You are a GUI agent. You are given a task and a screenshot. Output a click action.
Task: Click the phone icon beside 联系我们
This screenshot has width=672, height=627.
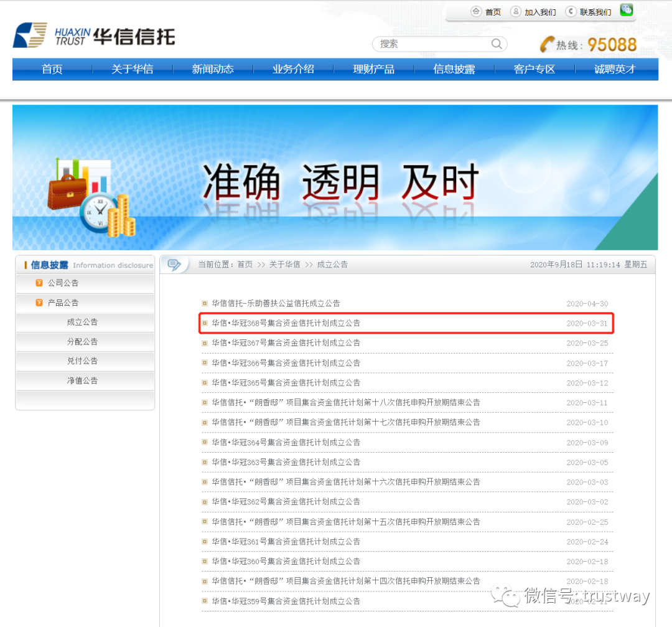(x=571, y=12)
